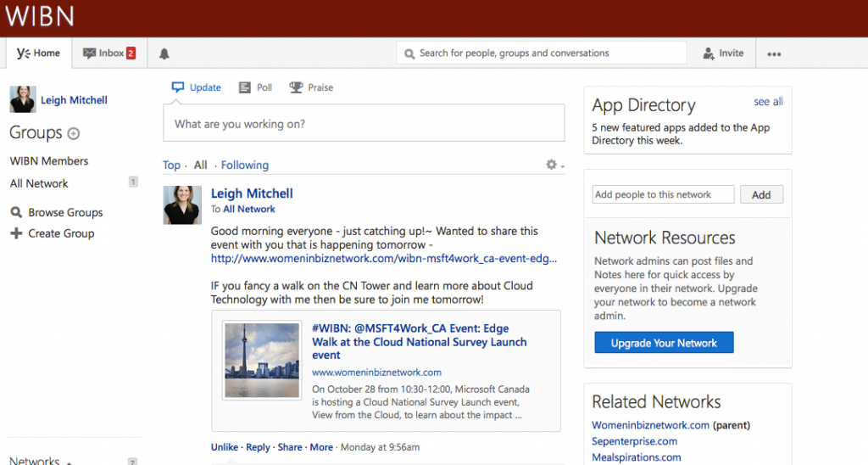The image size is (868, 465).
Task: Click Create Group
Action: click(x=53, y=233)
